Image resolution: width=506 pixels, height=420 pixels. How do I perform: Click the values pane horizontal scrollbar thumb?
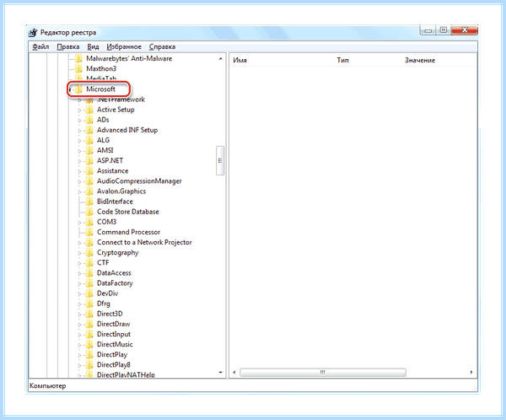(323, 372)
